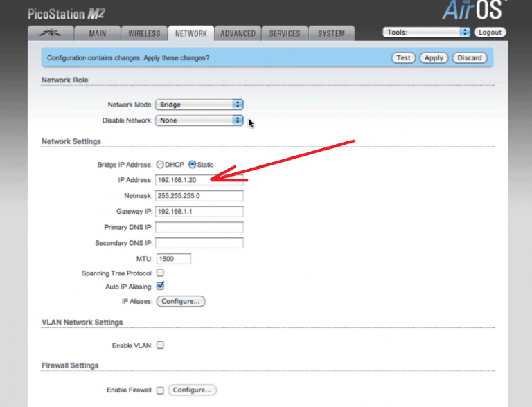Click the IP Address field
532x407 pixels.
click(x=199, y=180)
